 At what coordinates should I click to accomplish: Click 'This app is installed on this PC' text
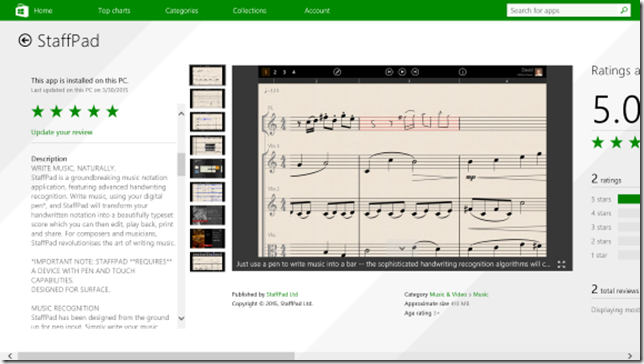pyautogui.click(x=79, y=81)
